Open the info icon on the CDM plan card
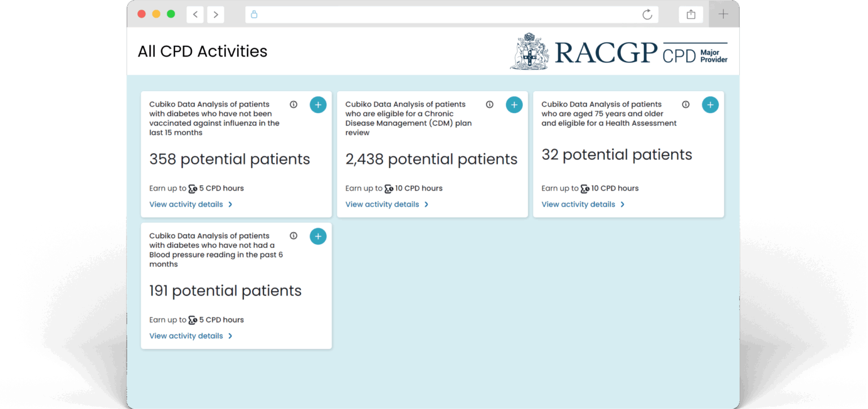This screenshot has height=409, width=868. click(489, 105)
